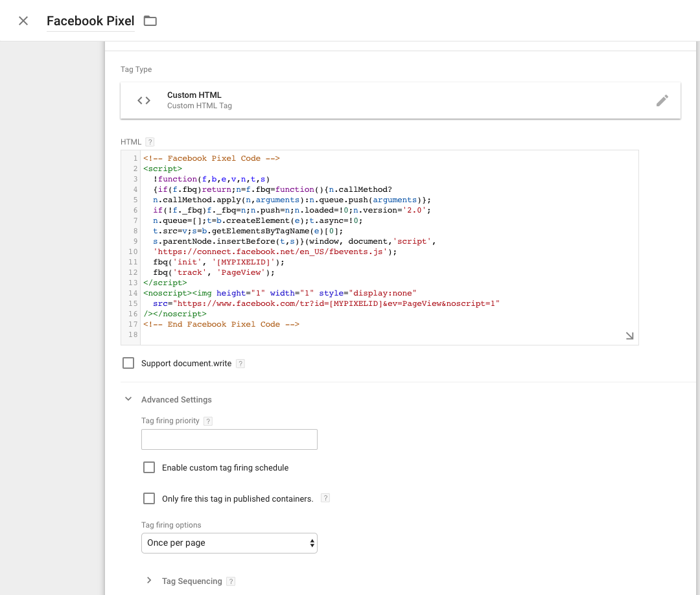
Task: Select the Custom HTML tag type card
Action: 401,100
